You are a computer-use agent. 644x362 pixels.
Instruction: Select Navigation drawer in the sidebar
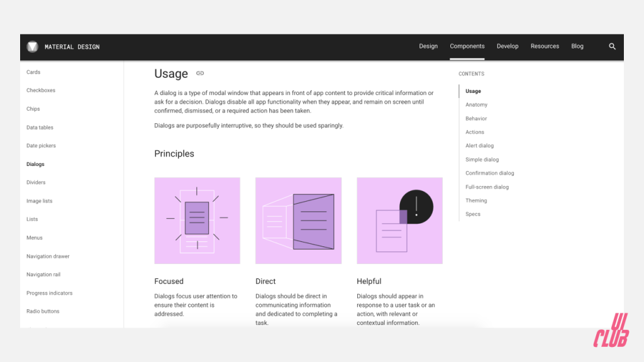pyautogui.click(x=48, y=256)
